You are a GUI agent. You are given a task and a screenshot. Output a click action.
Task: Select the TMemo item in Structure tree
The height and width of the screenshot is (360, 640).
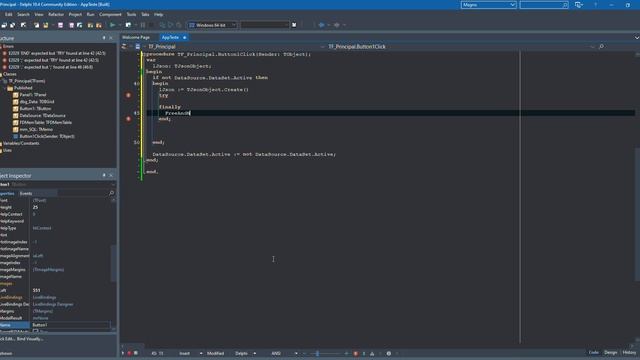point(36,129)
